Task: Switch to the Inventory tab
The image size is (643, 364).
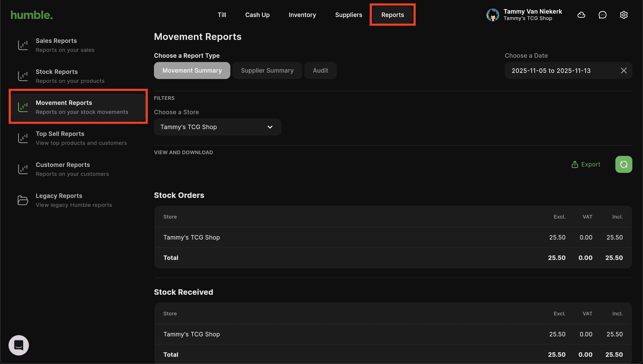Action: [x=302, y=15]
